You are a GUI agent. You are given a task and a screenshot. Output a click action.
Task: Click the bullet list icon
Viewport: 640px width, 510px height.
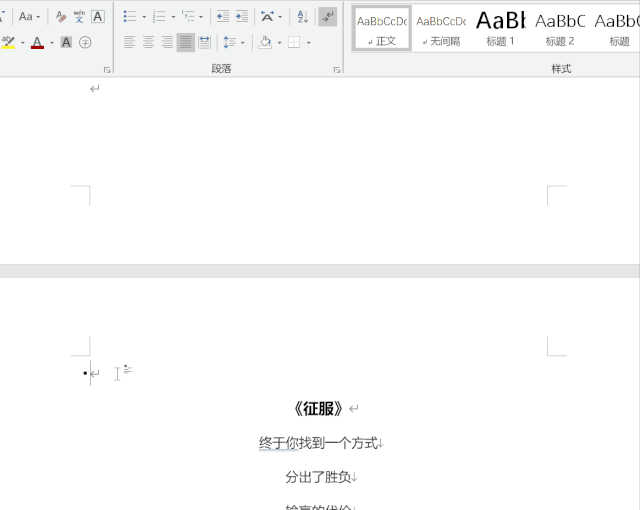pos(129,17)
